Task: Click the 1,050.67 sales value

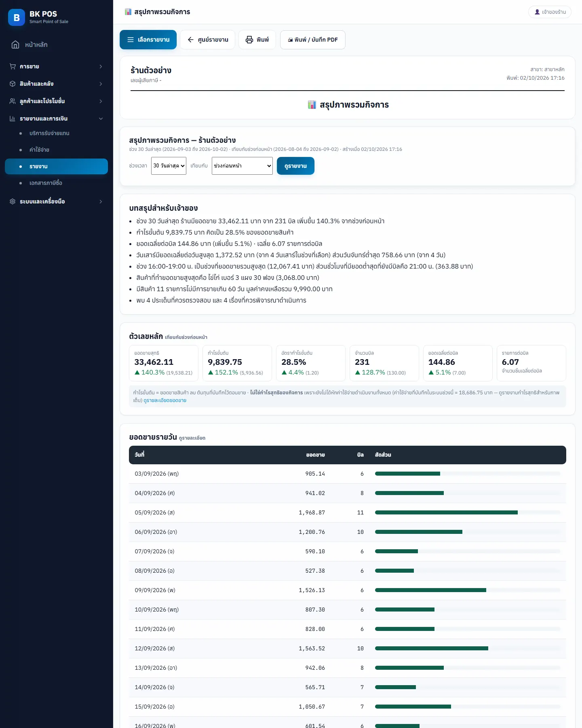Action: point(312,707)
